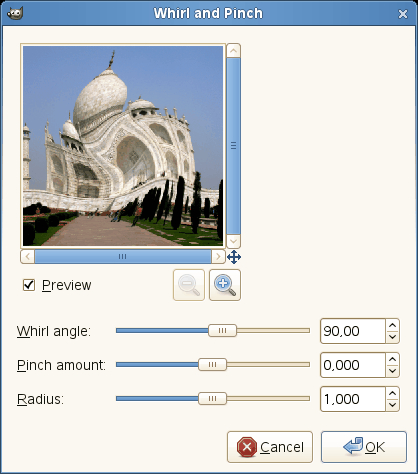Decrease Pinch amount with down stepper arrow
Viewport: 418px width, 474px height.
[x=393, y=371]
